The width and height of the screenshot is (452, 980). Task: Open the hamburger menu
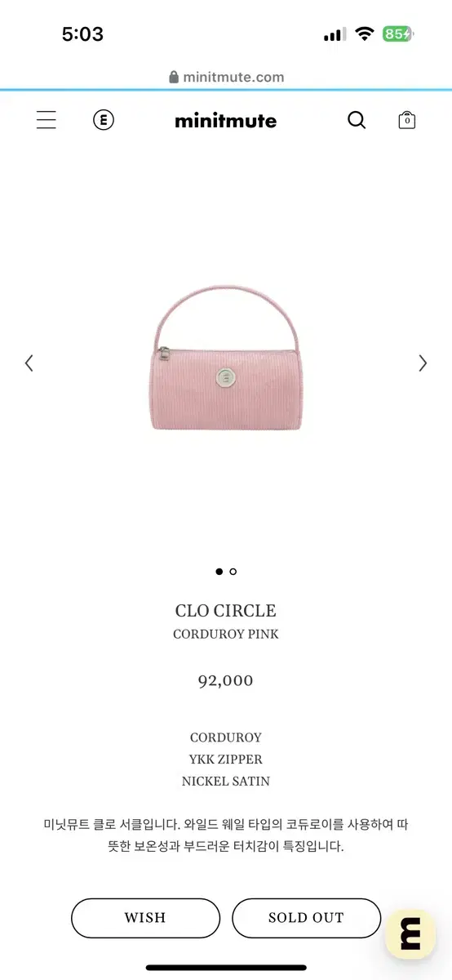(47, 120)
